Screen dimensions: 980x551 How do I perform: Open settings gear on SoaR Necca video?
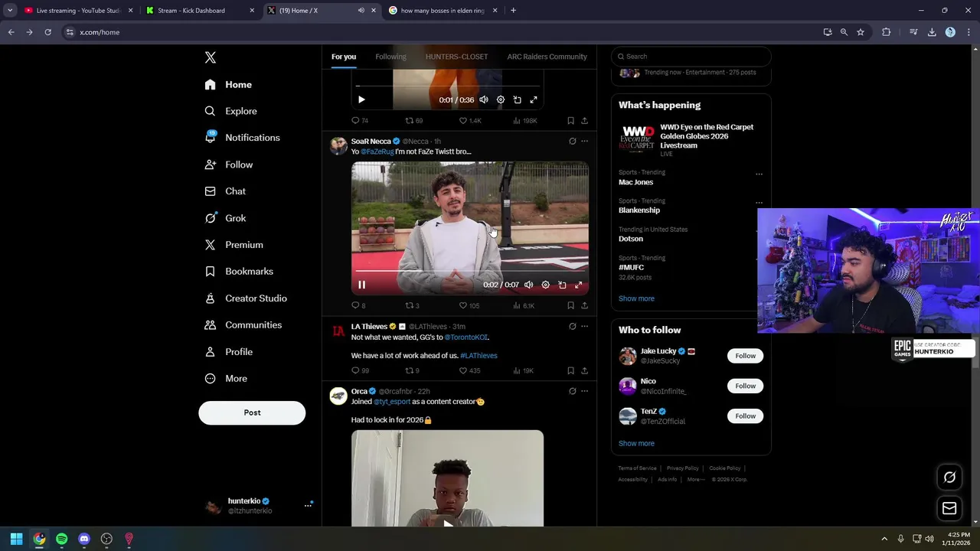coord(545,285)
